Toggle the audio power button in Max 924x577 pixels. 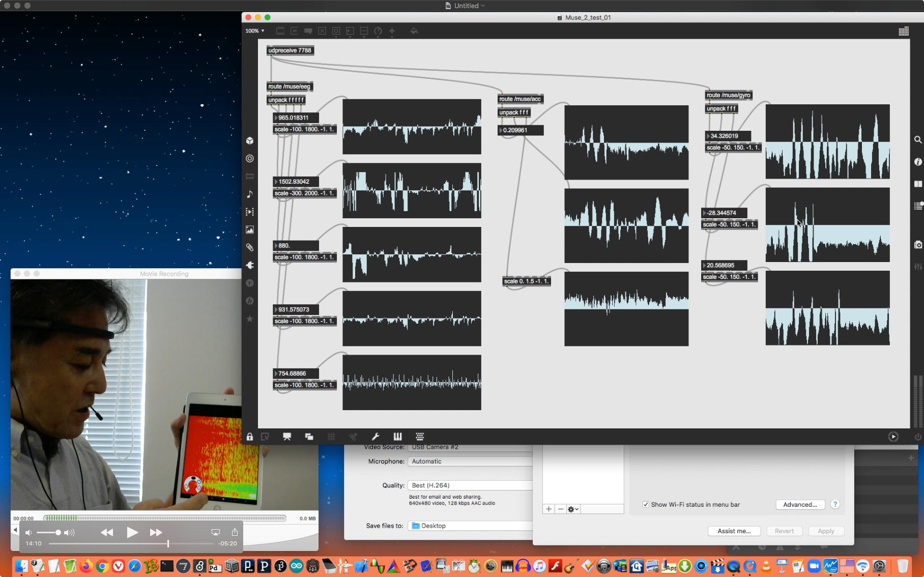click(x=917, y=437)
